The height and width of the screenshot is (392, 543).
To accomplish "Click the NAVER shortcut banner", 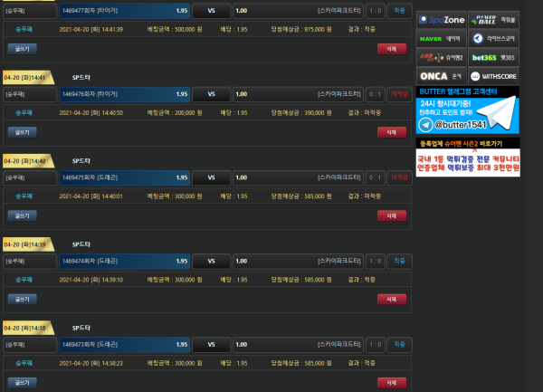I will tap(442, 39).
